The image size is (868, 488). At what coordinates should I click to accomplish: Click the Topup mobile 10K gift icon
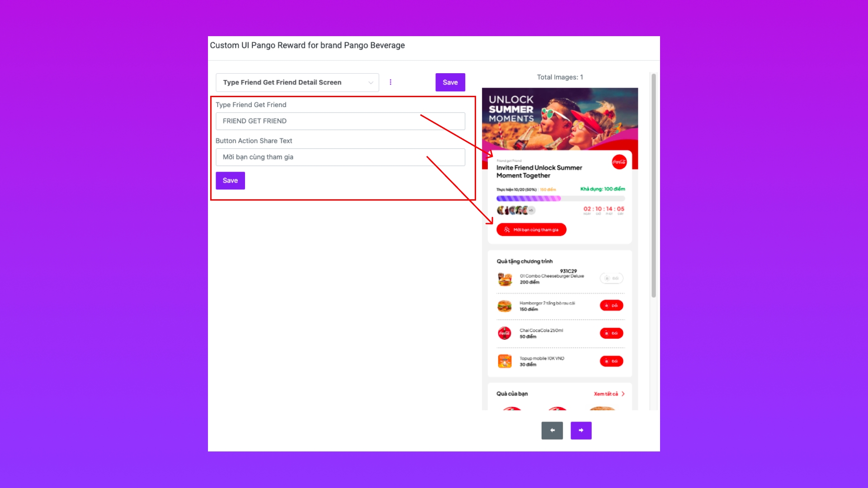(x=505, y=361)
